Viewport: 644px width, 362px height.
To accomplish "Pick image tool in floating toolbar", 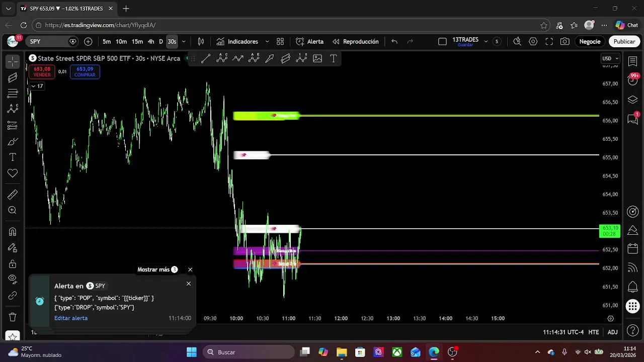I will [317, 58].
